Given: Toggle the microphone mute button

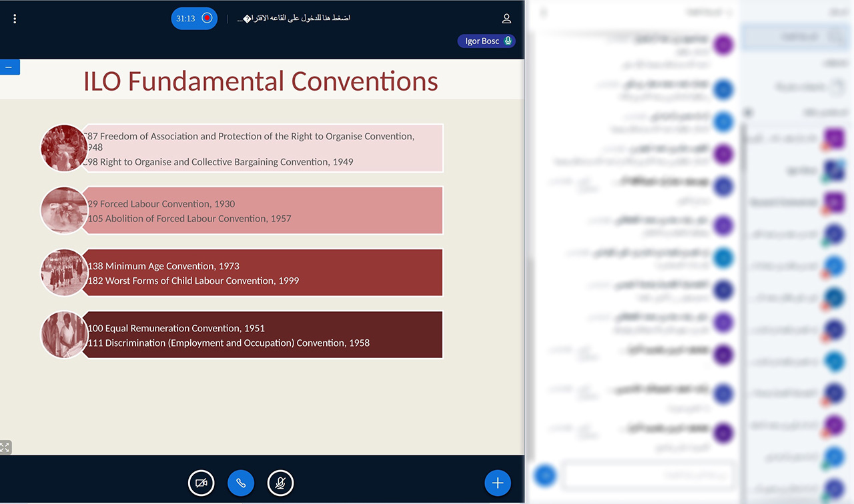Looking at the screenshot, I should (x=281, y=483).
